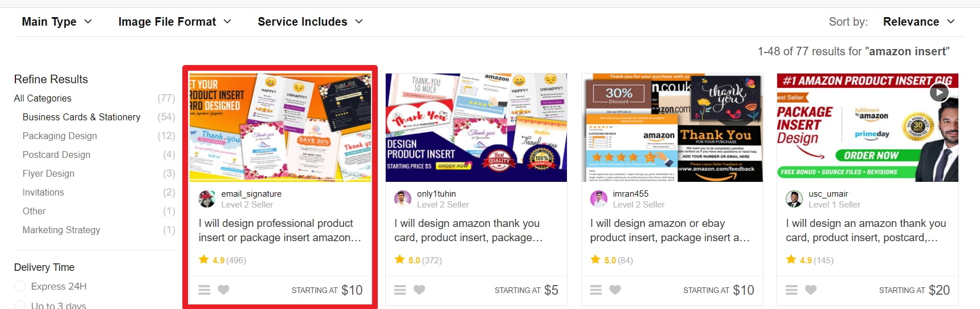
Task: Open list menu icon on only1tuhin gig
Action: pos(400,290)
